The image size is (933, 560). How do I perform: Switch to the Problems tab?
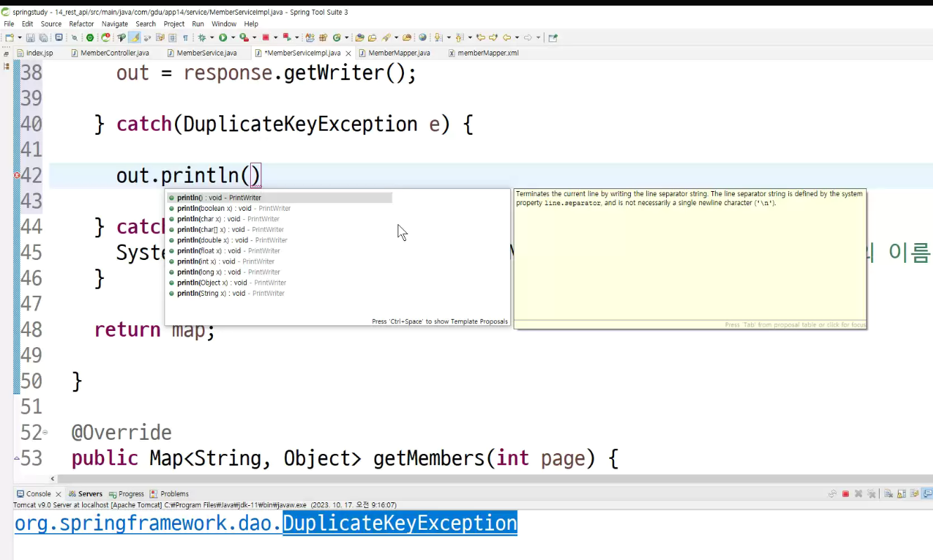point(169,494)
